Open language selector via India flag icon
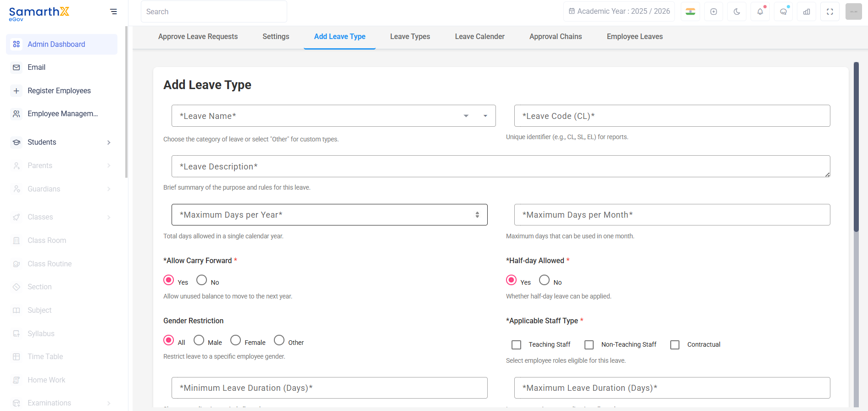868x411 pixels. point(690,11)
